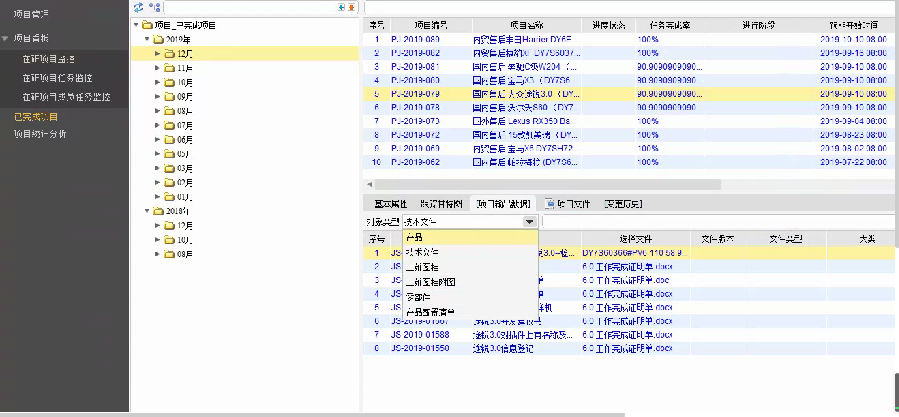Click the folder icon of 2019年 node

(x=158, y=38)
